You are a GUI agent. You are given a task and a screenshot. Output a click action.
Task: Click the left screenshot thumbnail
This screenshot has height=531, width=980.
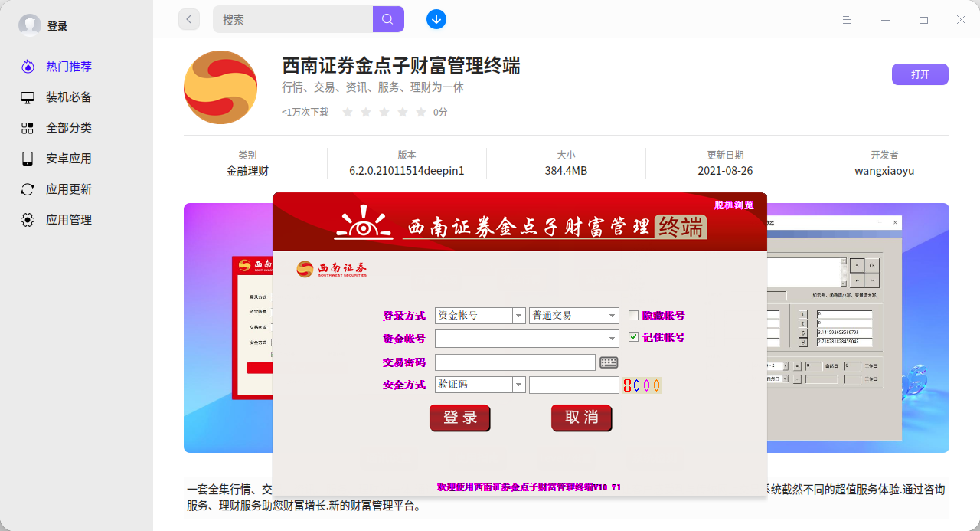pyautogui.click(x=253, y=327)
